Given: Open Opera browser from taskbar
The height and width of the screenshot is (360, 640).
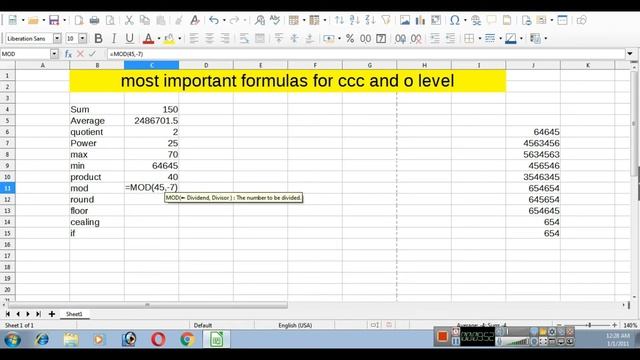Looking at the screenshot, I should (x=158, y=339).
